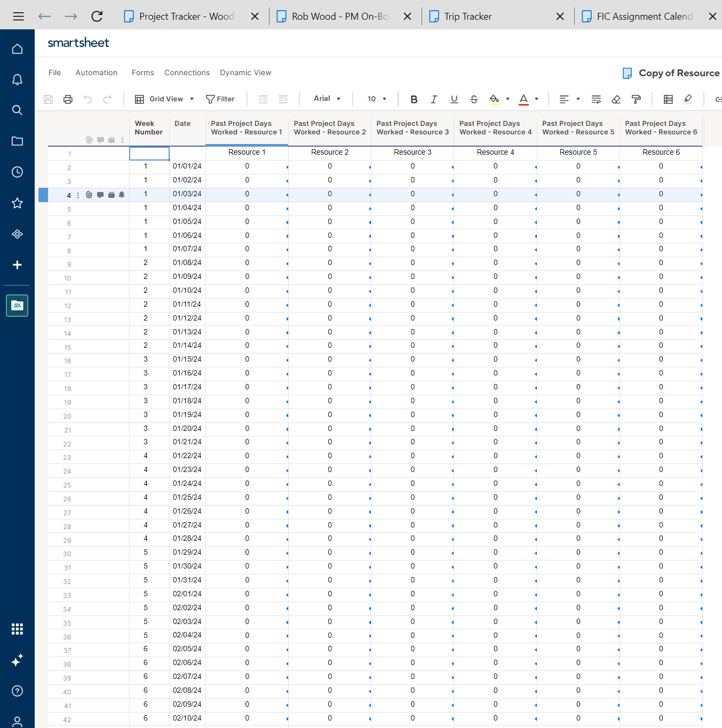The width and height of the screenshot is (722, 728).
Task: Toggle italic formatting
Action: point(434,99)
